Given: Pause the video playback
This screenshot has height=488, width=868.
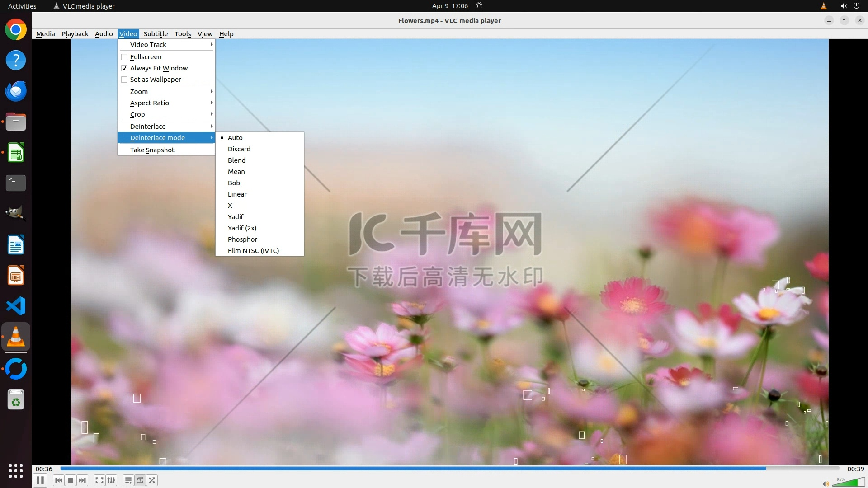Looking at the screenshot, I should coord(40,480).
